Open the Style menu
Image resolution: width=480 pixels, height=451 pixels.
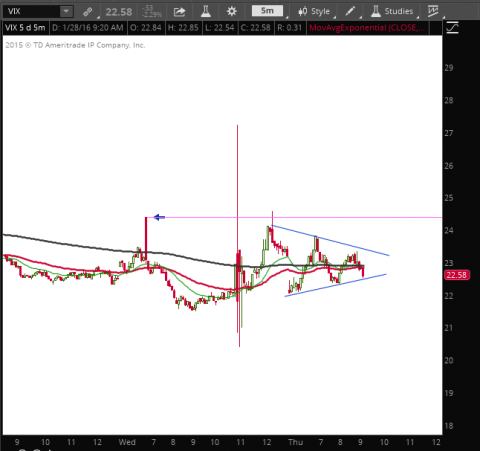(x=314, y=12)
